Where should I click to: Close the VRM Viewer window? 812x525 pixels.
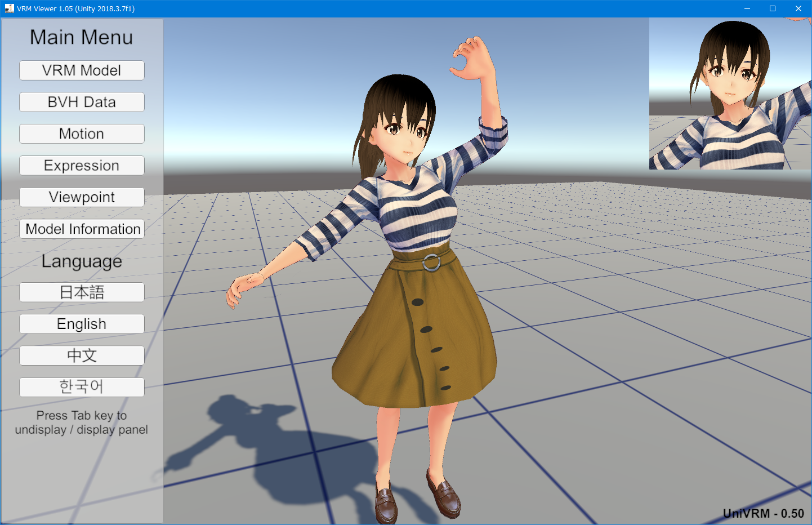pyautogui.click(x=798, y=8)
